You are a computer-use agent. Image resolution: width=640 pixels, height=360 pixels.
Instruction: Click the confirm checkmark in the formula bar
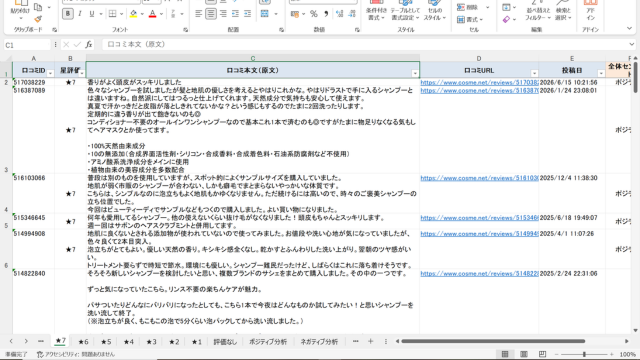tap(77, 44)
